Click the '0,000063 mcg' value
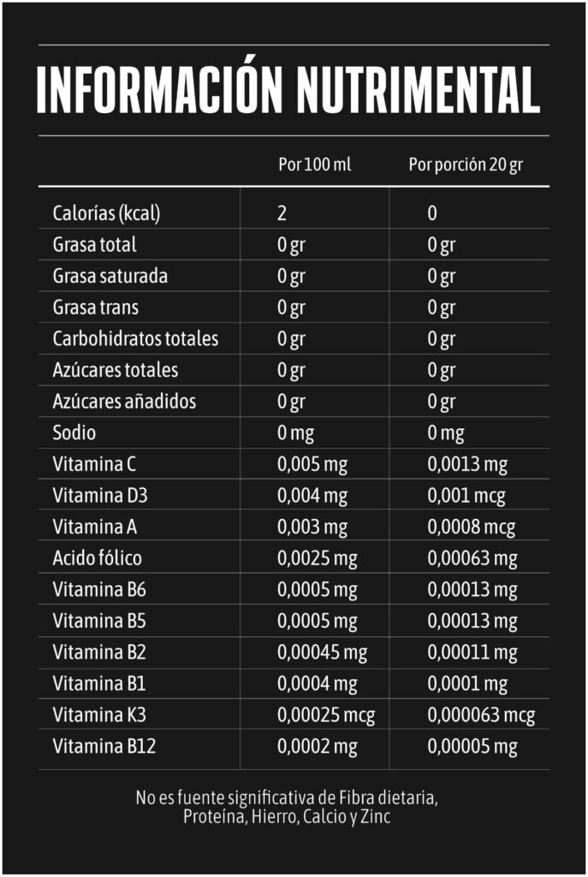This screenshot has width=588, height=877. click(482, 715)
